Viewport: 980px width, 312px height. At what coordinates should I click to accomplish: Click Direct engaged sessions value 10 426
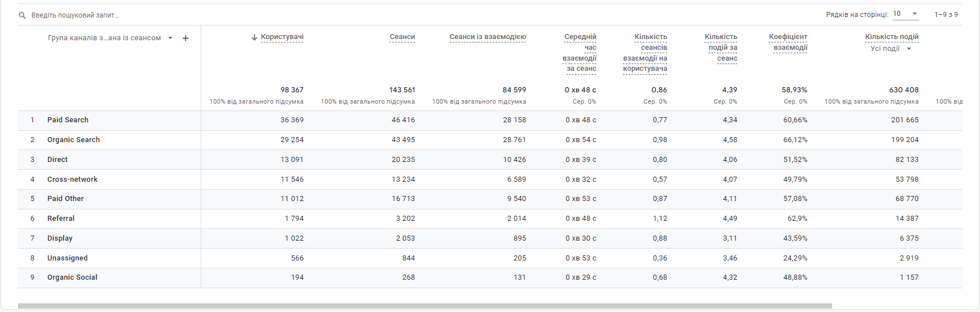click(x=515, y=160)
